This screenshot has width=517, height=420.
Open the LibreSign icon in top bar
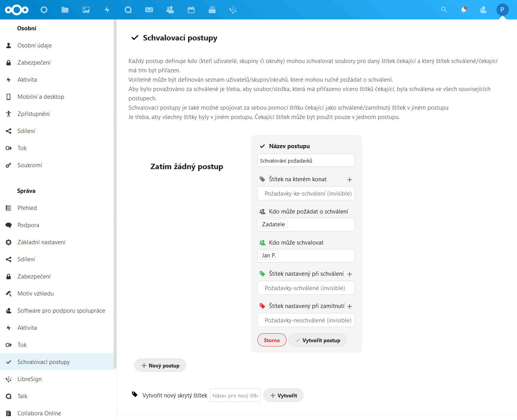(x=233, y=10)
